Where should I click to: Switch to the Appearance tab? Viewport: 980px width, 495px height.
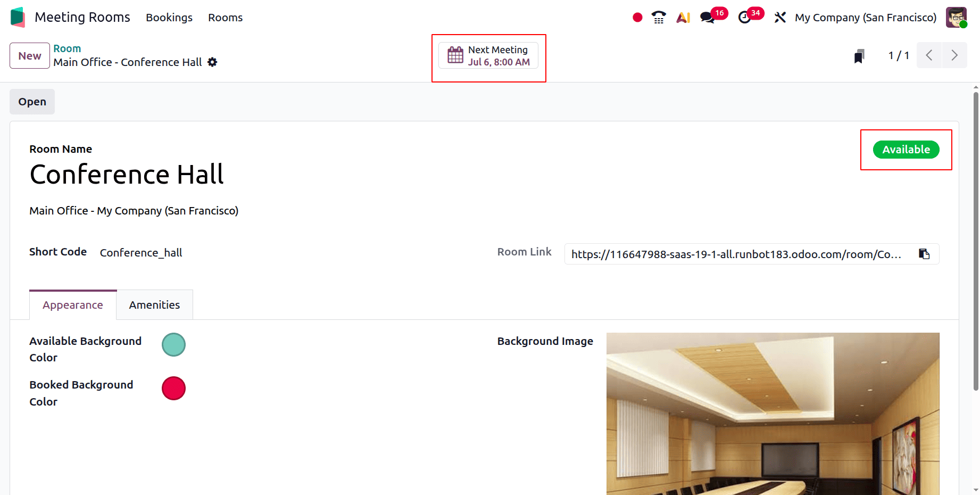73,305
